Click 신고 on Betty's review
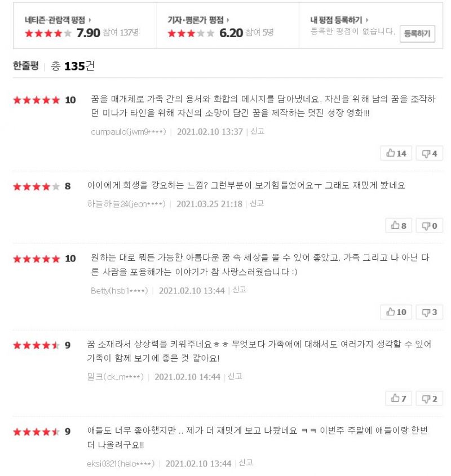Viewport: 451px width, 476px height. pos(239,290)
